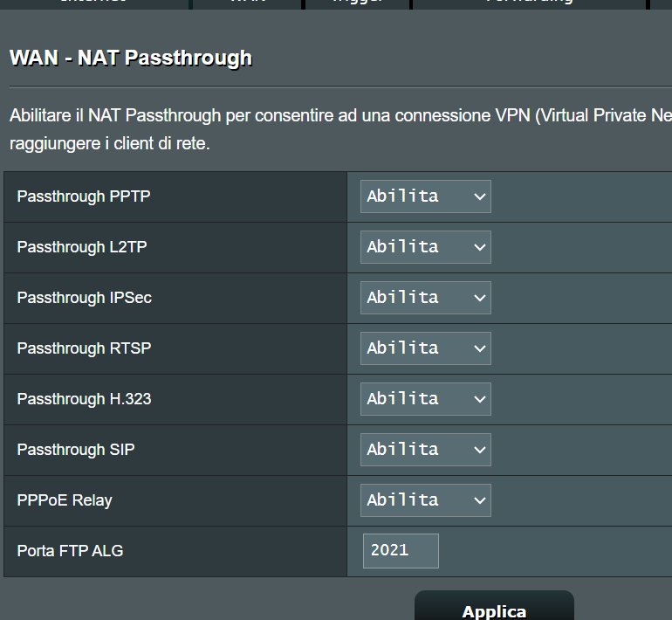
Task: Click the Passthrough H.323 row label
Action: [x=85, y=399]
